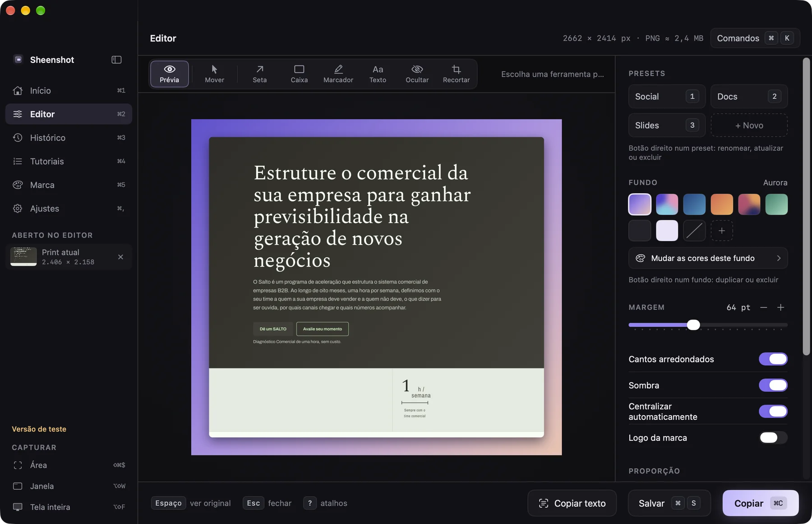The width and height of the screenshot is (812, 524).
Task: Choose the green background swatch
Action: click(776, 204)
